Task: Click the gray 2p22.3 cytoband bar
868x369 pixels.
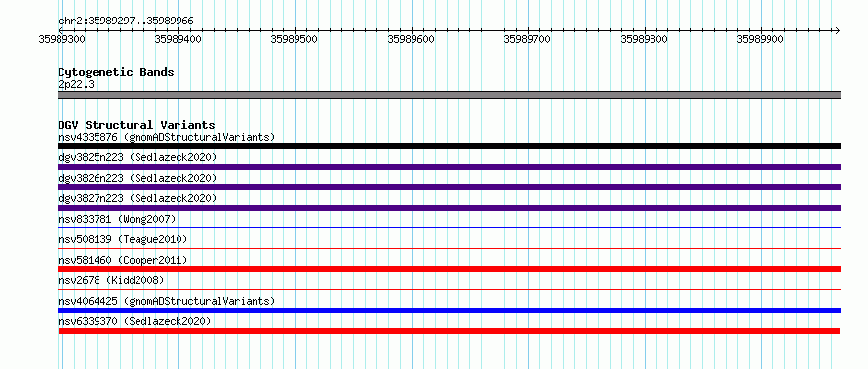Action: [450, 95]
